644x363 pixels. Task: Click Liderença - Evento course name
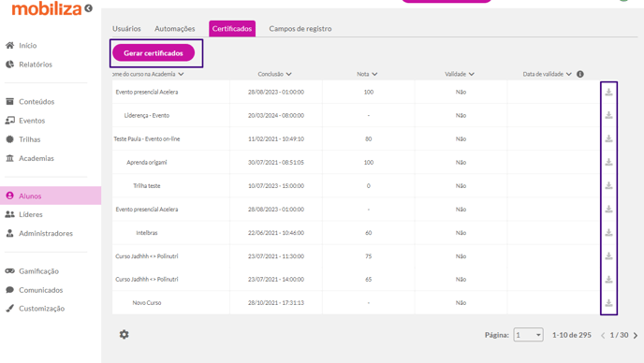(147, 115)
